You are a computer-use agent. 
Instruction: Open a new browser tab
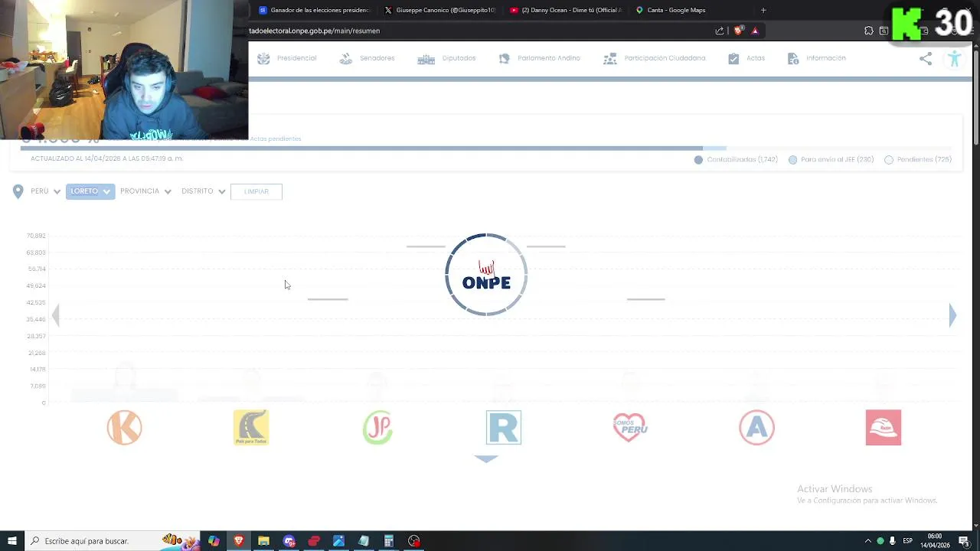click(763, 10)
